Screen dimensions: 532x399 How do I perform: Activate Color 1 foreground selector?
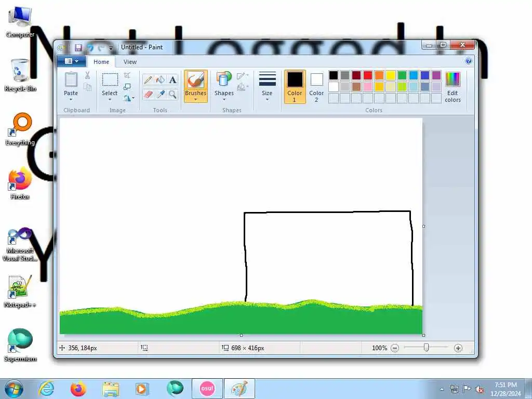coord(295,87)
